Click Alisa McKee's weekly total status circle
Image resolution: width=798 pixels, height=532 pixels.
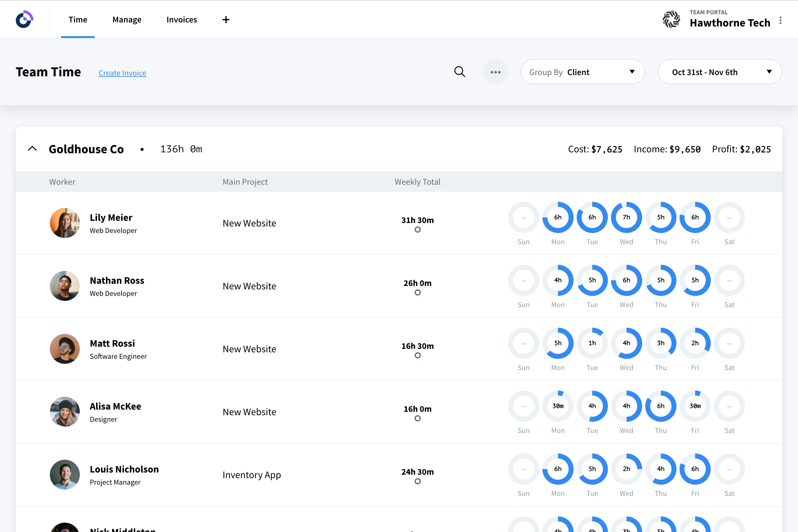(x=418, y=418)
